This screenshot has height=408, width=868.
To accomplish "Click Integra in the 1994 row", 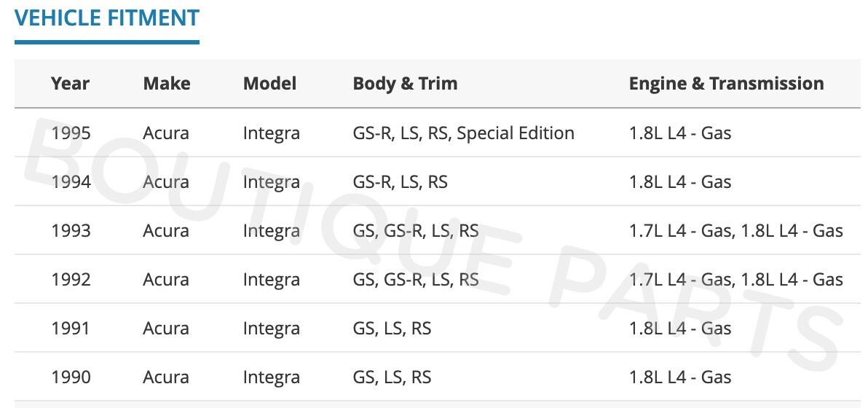I will (272, 182).
